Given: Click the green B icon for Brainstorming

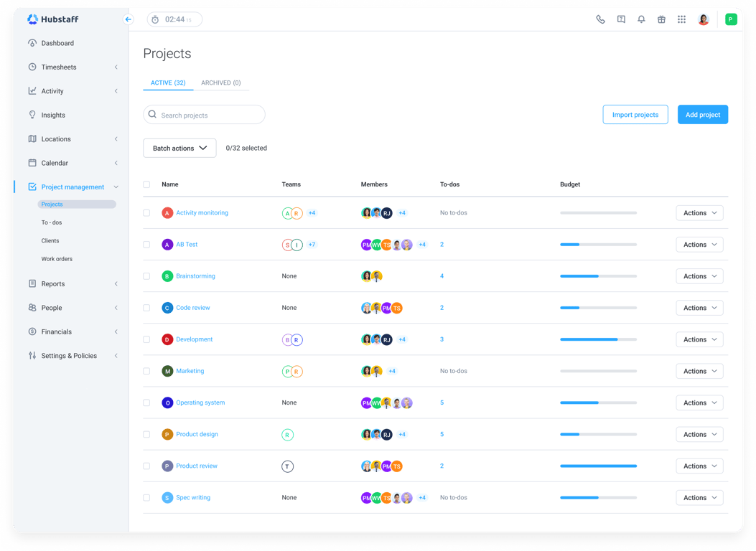Looking at the screenshot, I should 167,276.
